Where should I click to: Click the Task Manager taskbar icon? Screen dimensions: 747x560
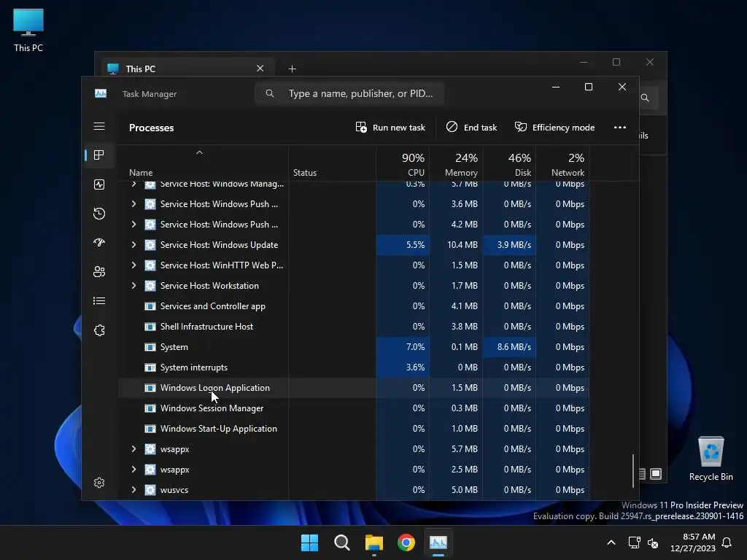pos(438,542)
